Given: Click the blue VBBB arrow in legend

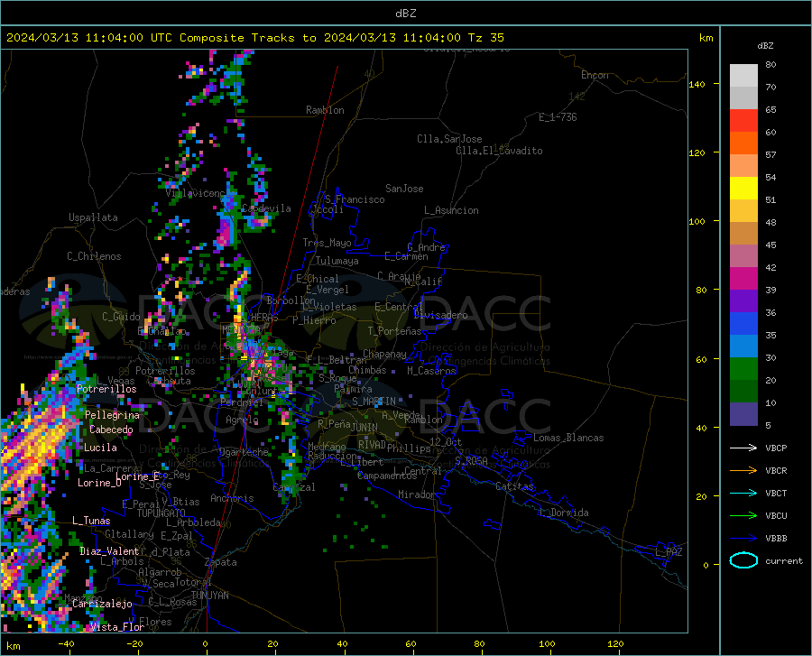Looking at the screenshot, I should (743, 539).
